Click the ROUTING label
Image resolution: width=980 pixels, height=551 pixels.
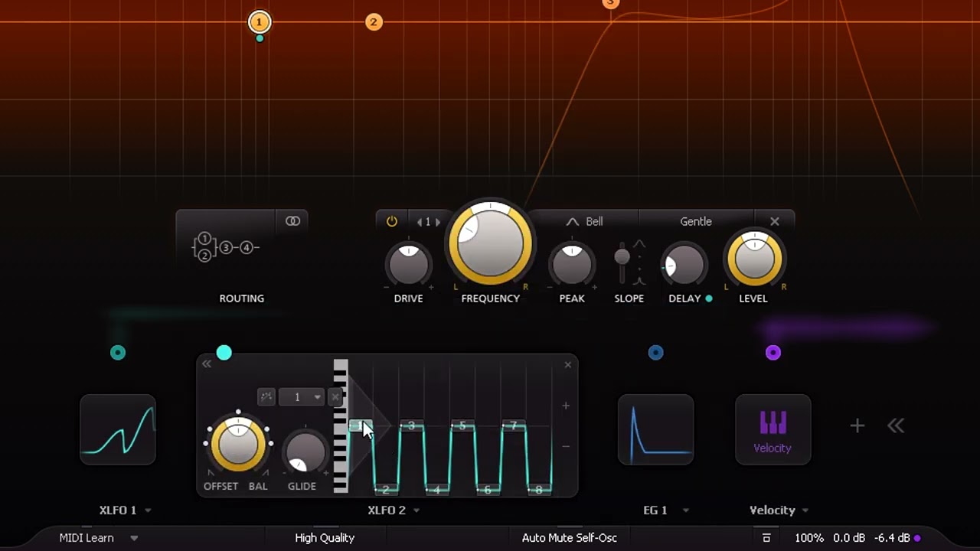pyautogui.click(x=242, y=298)
